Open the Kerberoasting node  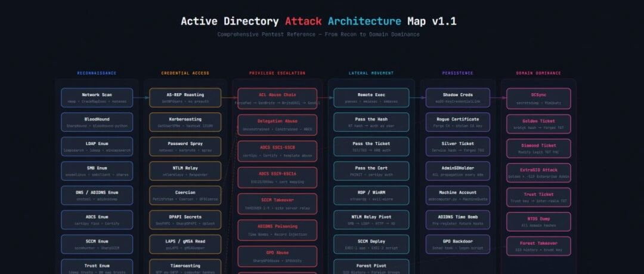coord(185,122)
